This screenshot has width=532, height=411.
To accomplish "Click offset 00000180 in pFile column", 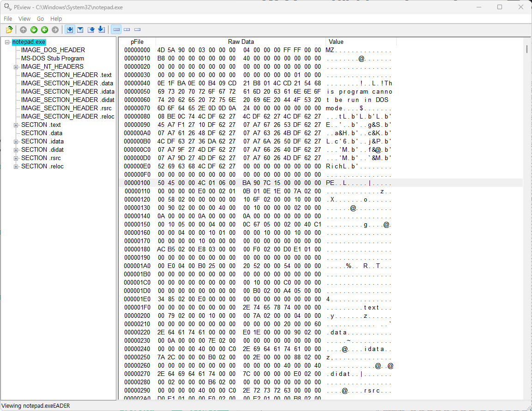I will (137, 250).
